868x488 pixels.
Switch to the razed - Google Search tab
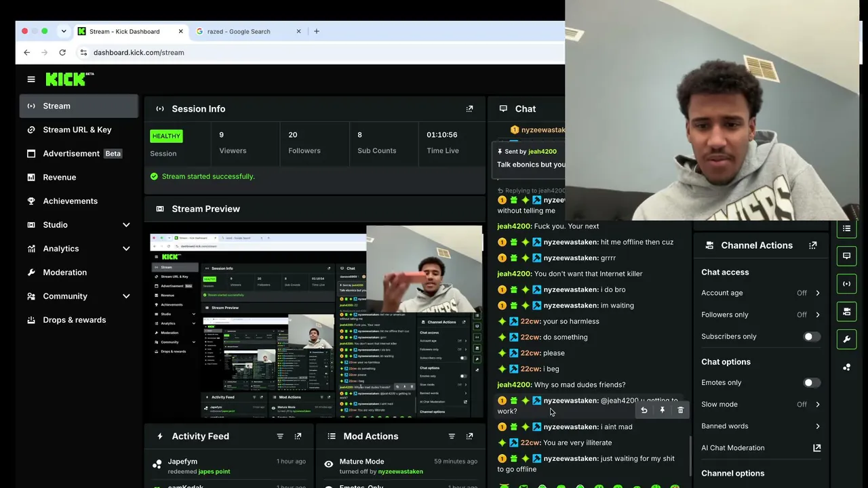click(247, 31)
